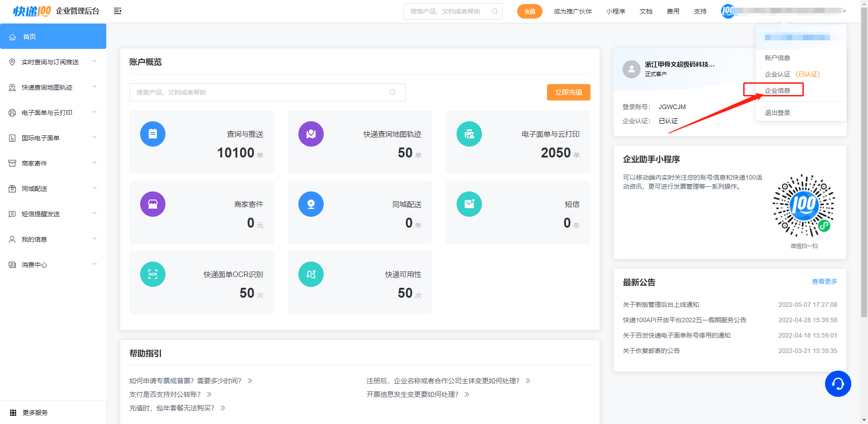Viewport: 868px width, 424px height.
Task: Select 企业信息 in the user dropdown
Action: 777,91
